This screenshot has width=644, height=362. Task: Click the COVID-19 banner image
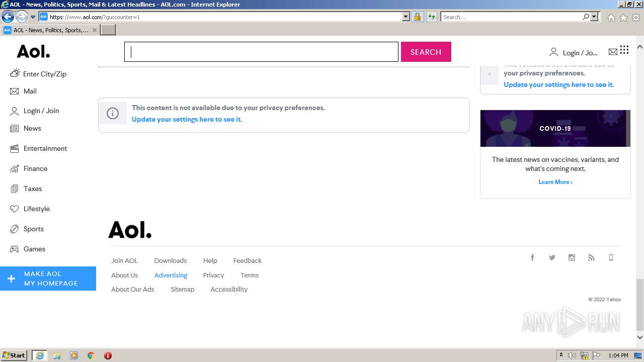pos(555,128)
